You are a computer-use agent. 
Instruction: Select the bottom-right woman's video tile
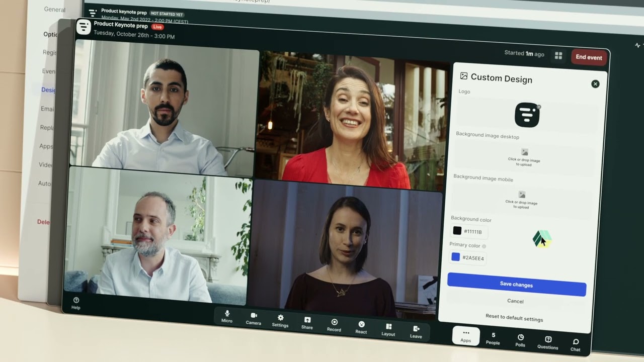coord(344,248)
